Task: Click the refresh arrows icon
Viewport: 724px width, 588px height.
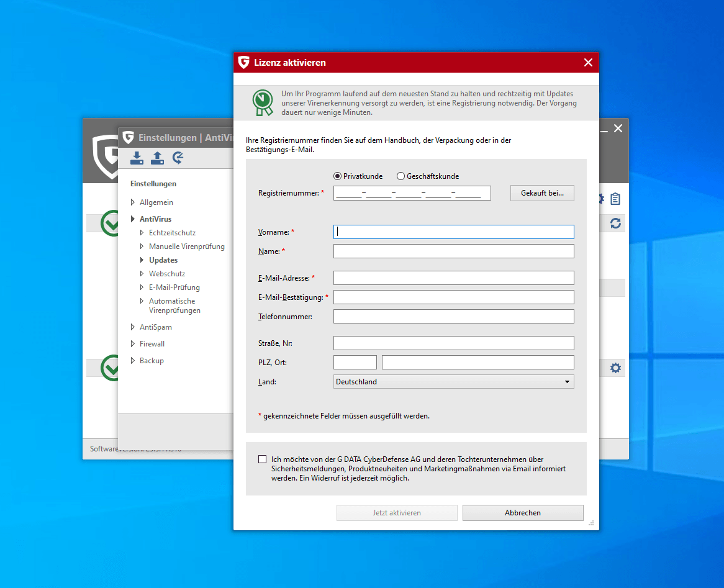Action: pos(615,224)
